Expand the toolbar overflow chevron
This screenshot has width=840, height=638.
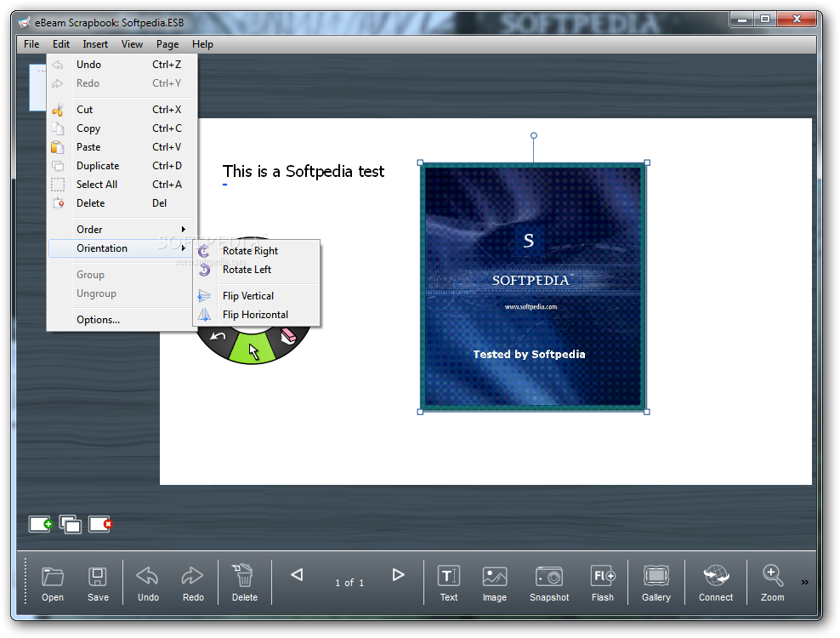click(x=804, y=582)
